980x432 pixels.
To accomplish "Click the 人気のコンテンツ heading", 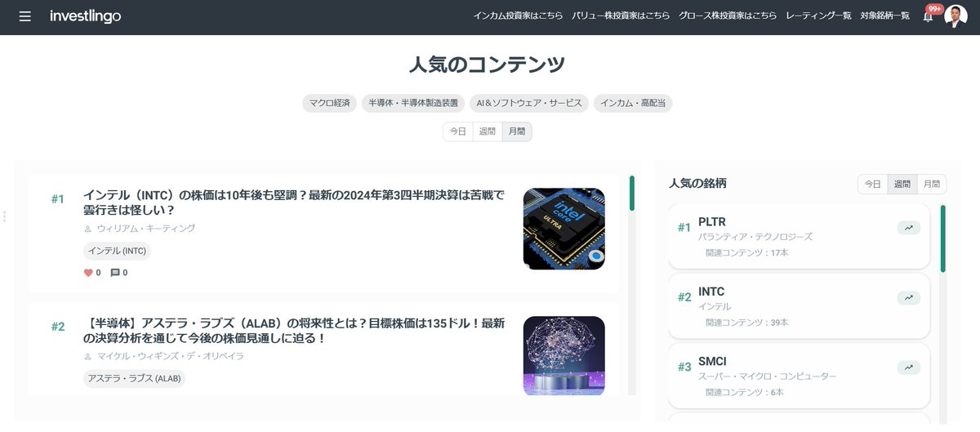I will (487, 65).
